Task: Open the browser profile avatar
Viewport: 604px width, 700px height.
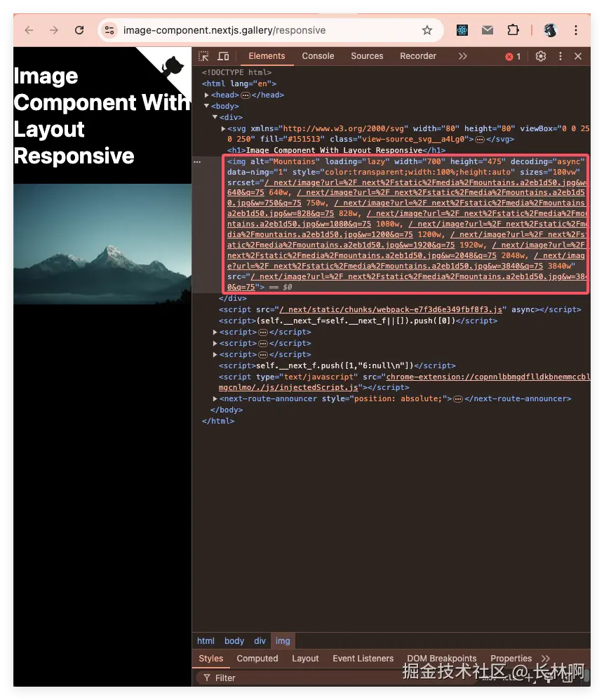Action: pyautogui.click(x=551, y=30)
